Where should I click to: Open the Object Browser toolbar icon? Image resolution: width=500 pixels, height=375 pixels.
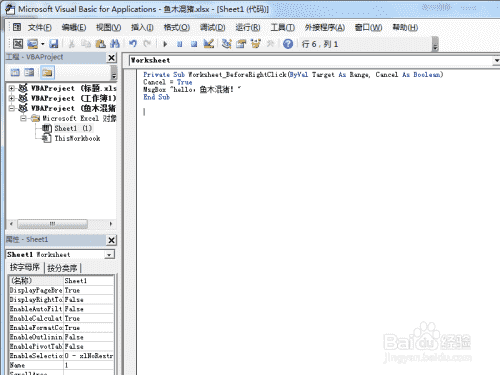pos(256,44)
